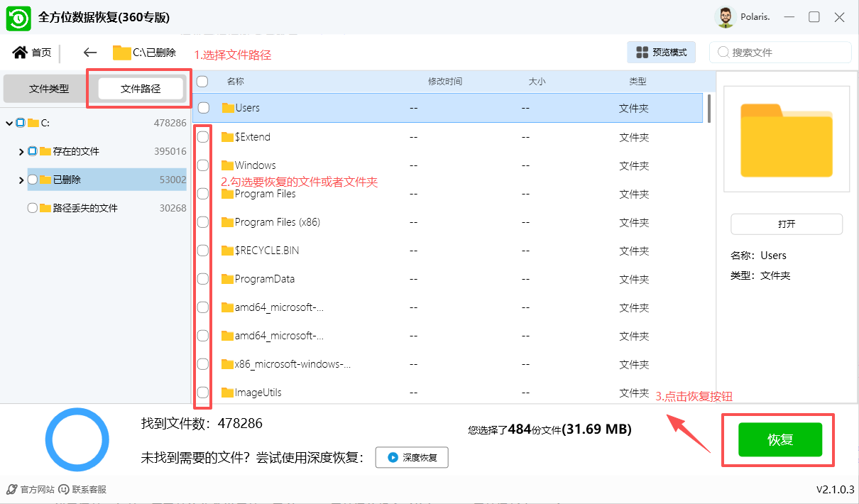Expand the 已删除 tree node
This screenshot has width=859, height=504.
(21, 179)
